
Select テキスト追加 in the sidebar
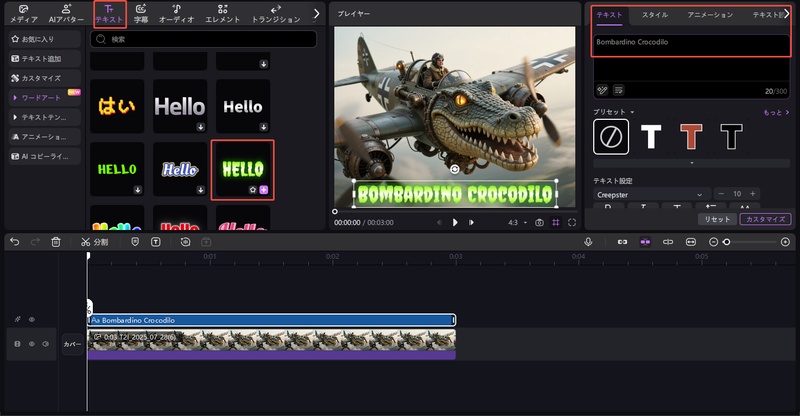click(44, 59)
